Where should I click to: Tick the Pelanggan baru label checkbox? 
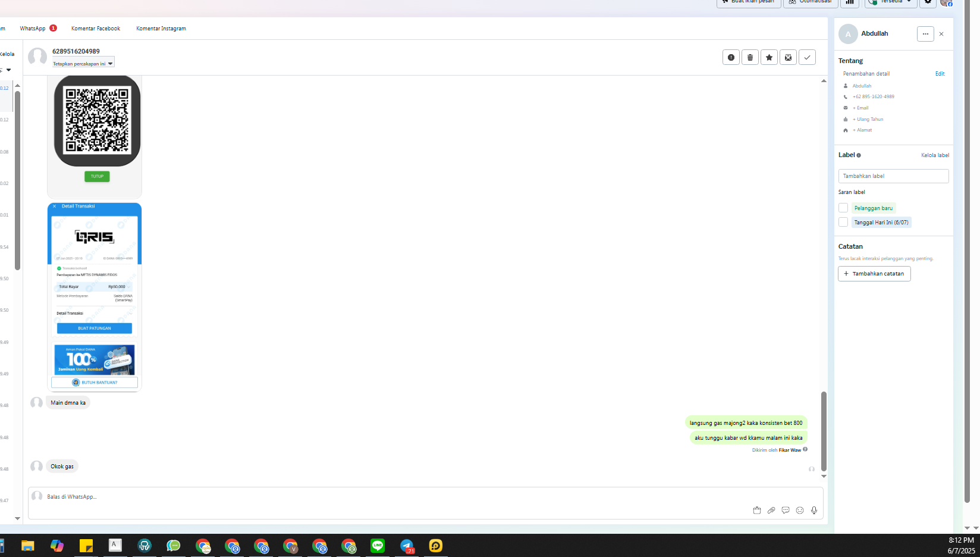[843, 208]
